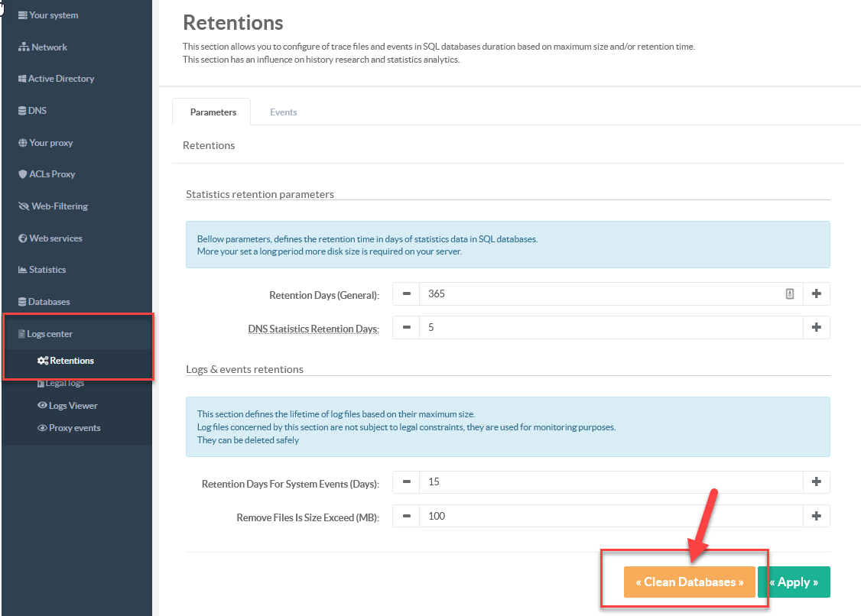Select the Parameters tab
Viewport: 861px width, 616px height.
(x=213, y=112)
